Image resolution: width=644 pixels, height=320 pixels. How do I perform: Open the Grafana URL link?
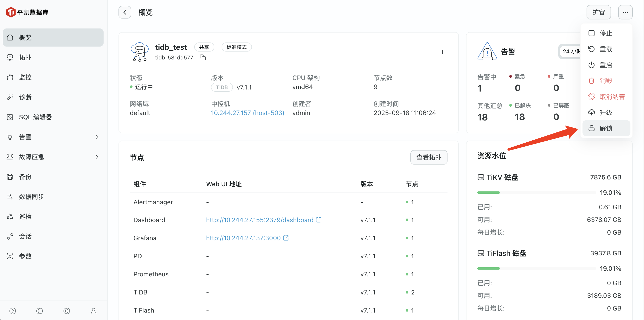[x=243, y=238]
